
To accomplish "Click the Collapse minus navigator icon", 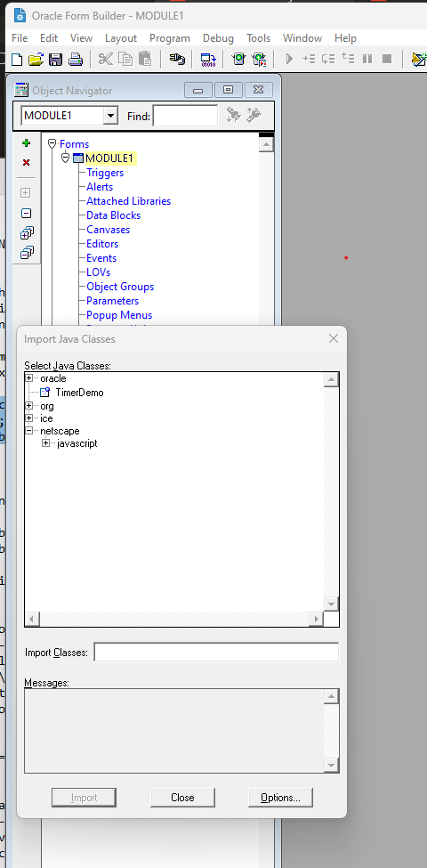I will 26,213.
